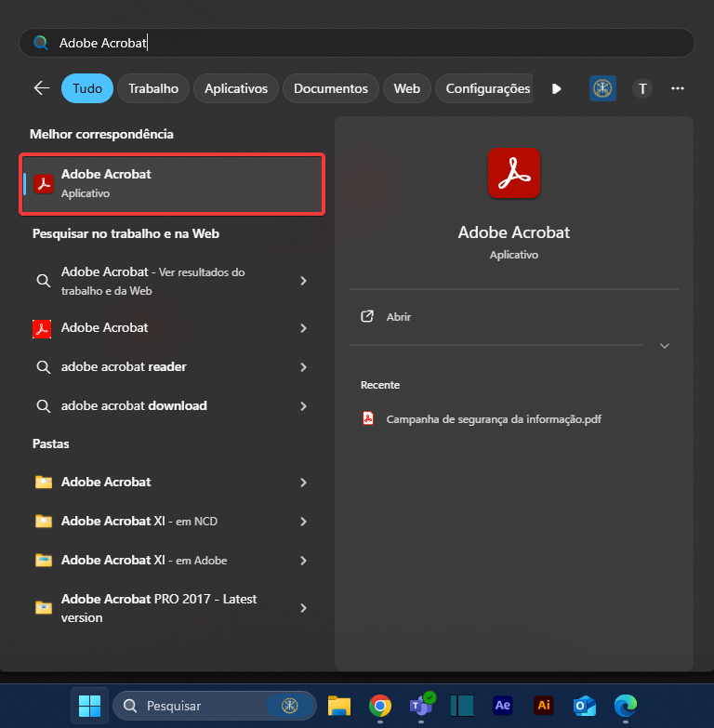This screenshot has width=714, height=728.
Task: Expand arrow for red-icon Adobe Acrobat suggestion
Action: [x=303, y=328]
